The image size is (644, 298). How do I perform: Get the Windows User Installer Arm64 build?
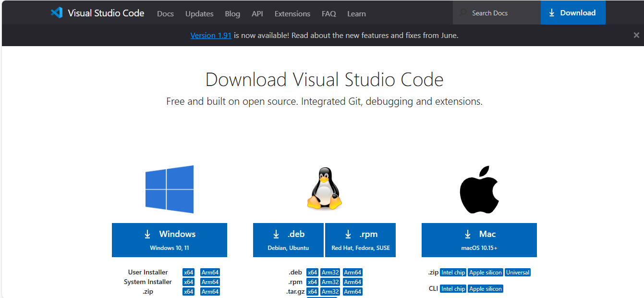(x=210, y=273)
